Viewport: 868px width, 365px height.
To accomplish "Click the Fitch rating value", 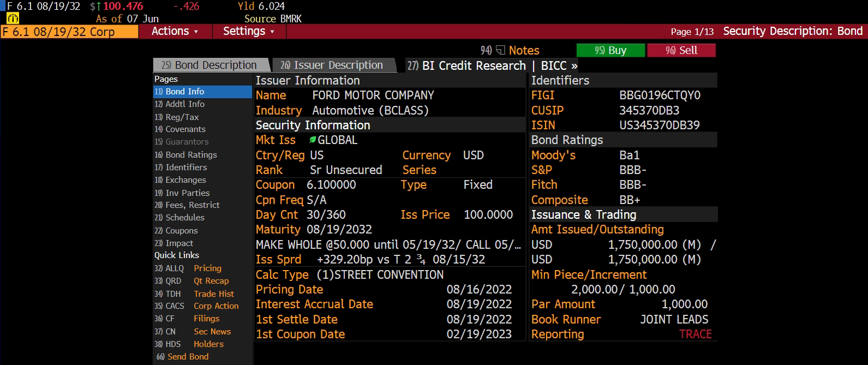I will [x=633, y=185].
